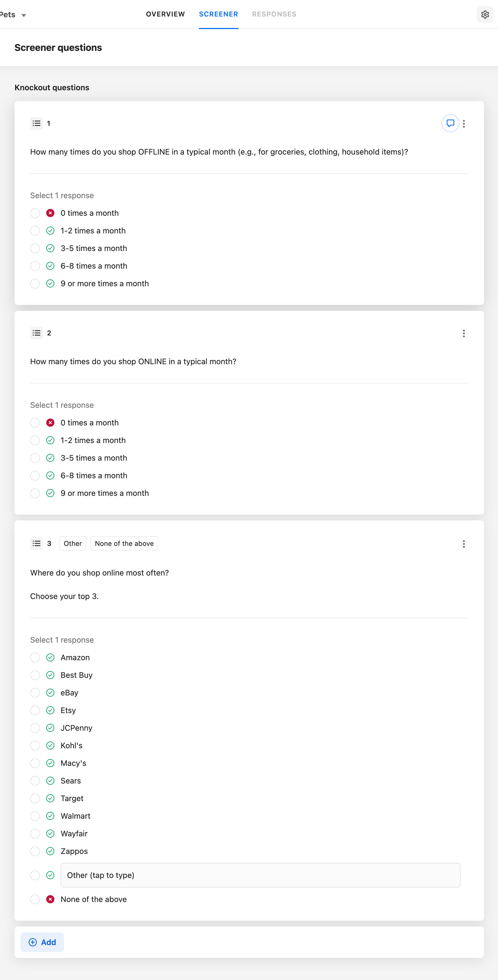Open comment bubble on question 1
This screenshot has width=498, height=980.
(450, 123)
